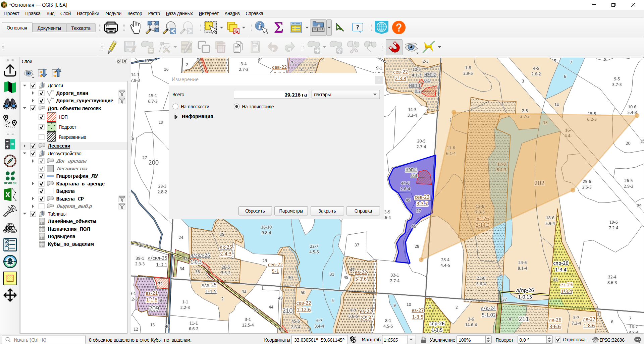Open the print layout printer icon

point(111,27)
